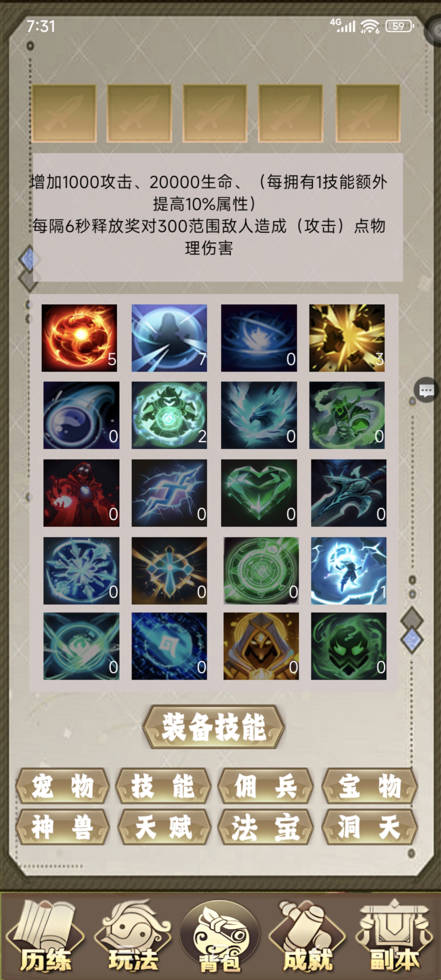Pick the green heart gem skill
The width and height of the screenshot is (441, 980).
pos(259,493)
